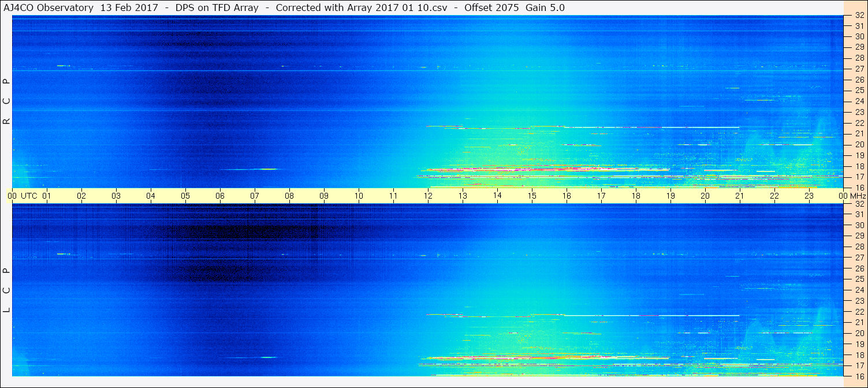Click the "17" hour mark on time axis
Image resolution: width=868 pixels, height=388 pixels.
pos(601,196)
